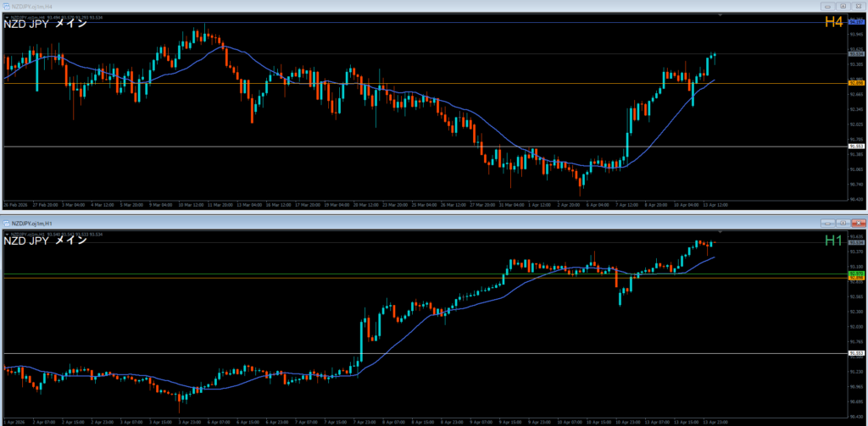Click the NZD JPY メイン label on H4 chart
The image size is (868, 426).
(45, 24)
